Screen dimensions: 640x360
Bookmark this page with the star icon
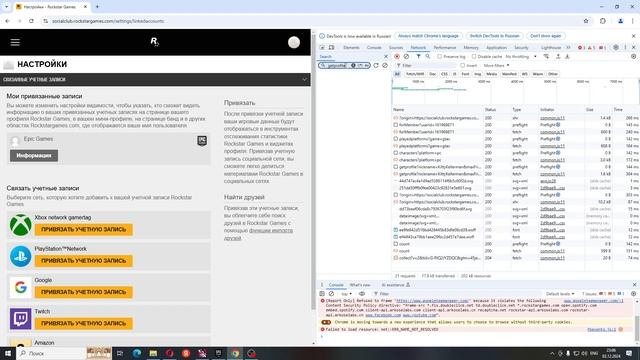click(x=586, y=21)
